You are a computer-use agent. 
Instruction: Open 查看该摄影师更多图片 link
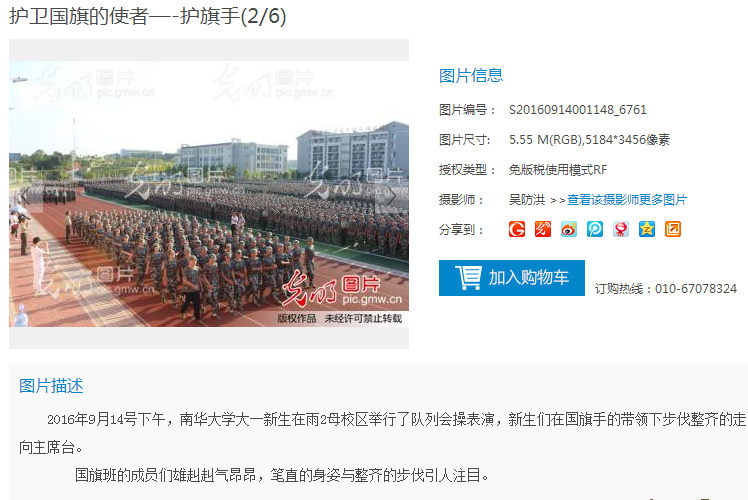coord(627,199)
